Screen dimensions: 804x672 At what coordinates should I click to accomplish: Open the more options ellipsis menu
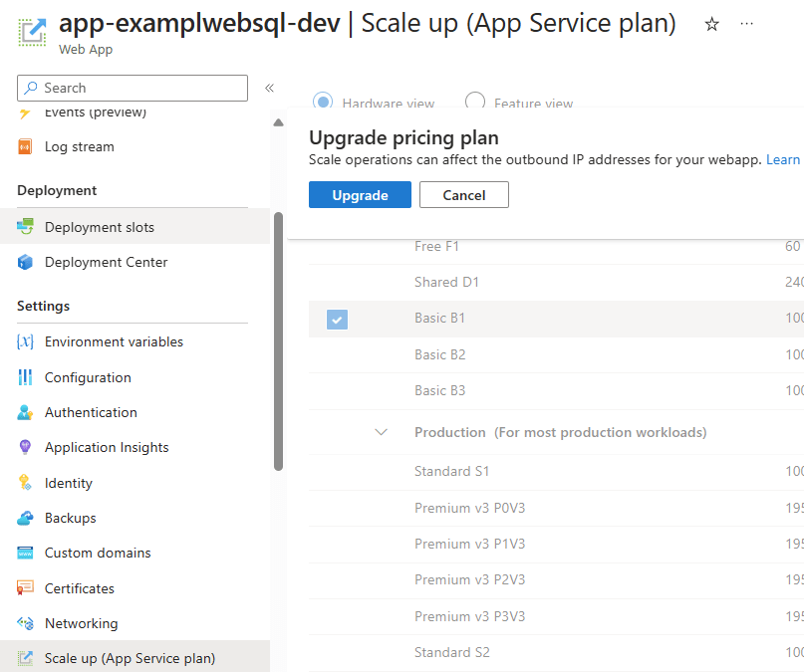747,24
